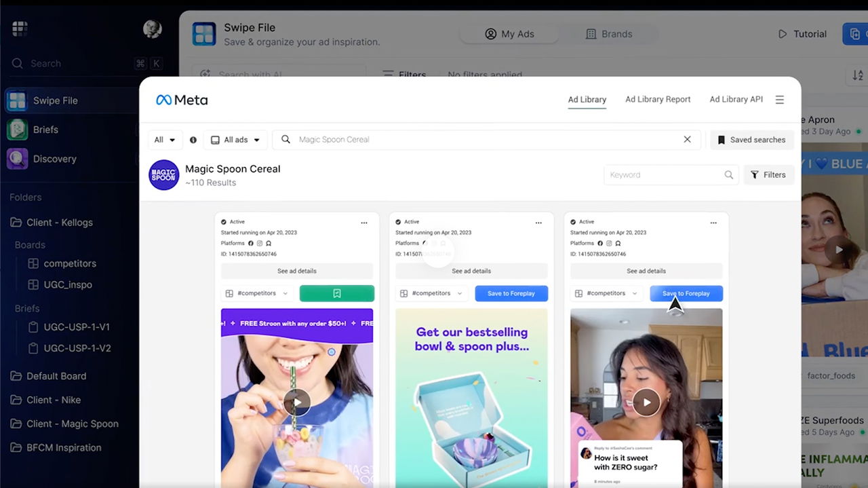The width and height of the screenshot is (868, 488).
Task: Click the info icon beside All
Action: (x=193, y=140)
